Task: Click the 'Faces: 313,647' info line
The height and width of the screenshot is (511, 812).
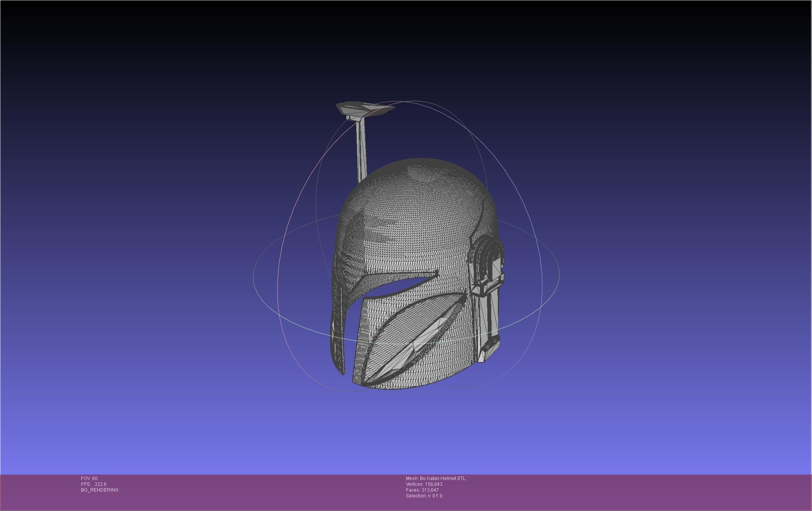Action: point(422,490)
